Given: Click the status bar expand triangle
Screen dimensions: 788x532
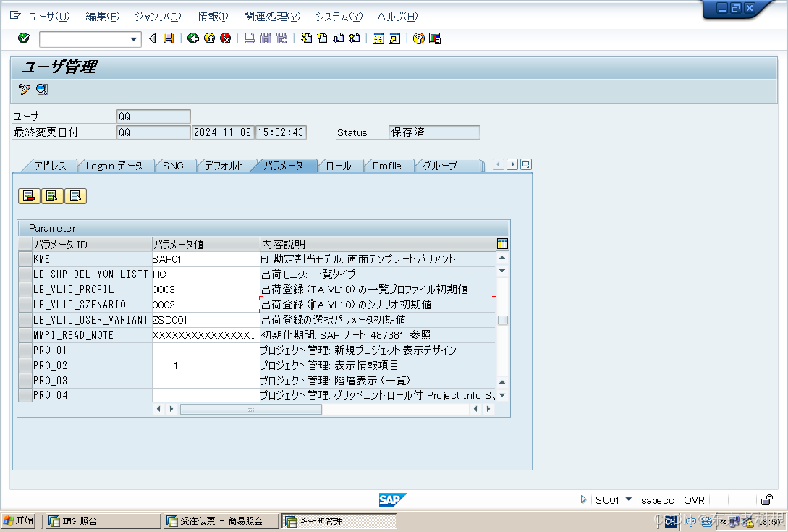Looking at the screenshot, I should (x=583, y=499).
